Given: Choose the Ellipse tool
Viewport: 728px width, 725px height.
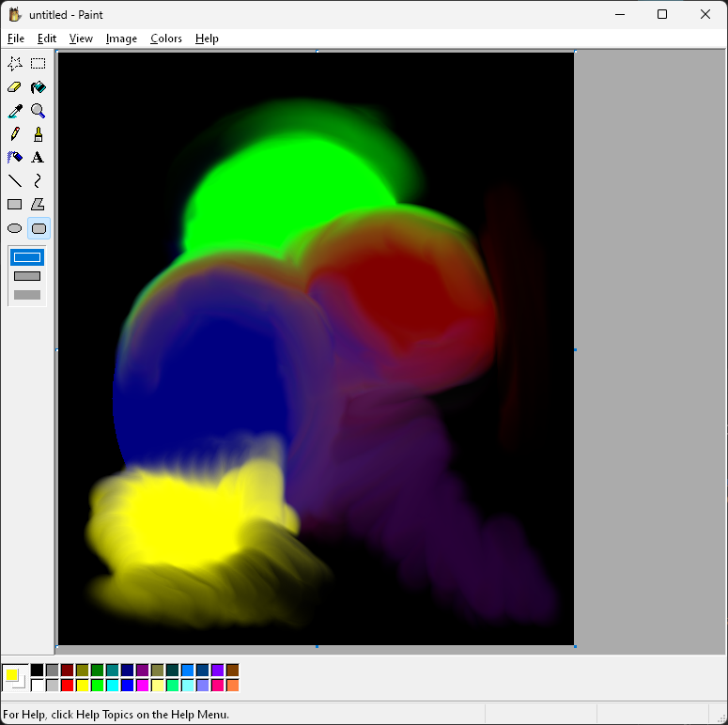Looking at the screenshot, I should 15,228.
